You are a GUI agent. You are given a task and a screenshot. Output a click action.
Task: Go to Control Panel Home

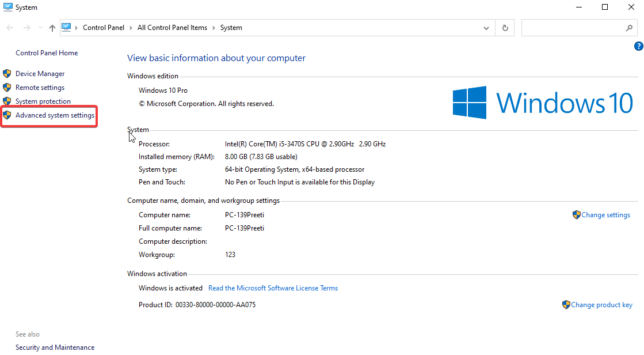[47, 52]
